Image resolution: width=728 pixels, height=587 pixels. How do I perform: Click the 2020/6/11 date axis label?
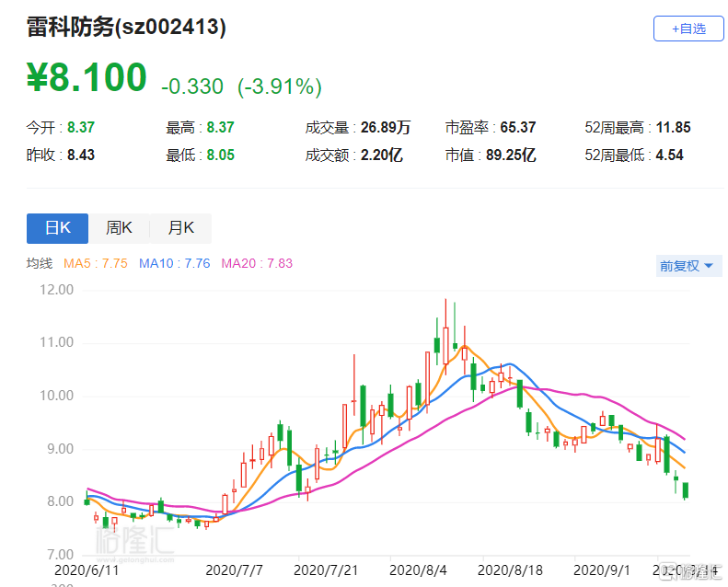tap(87, 570)
